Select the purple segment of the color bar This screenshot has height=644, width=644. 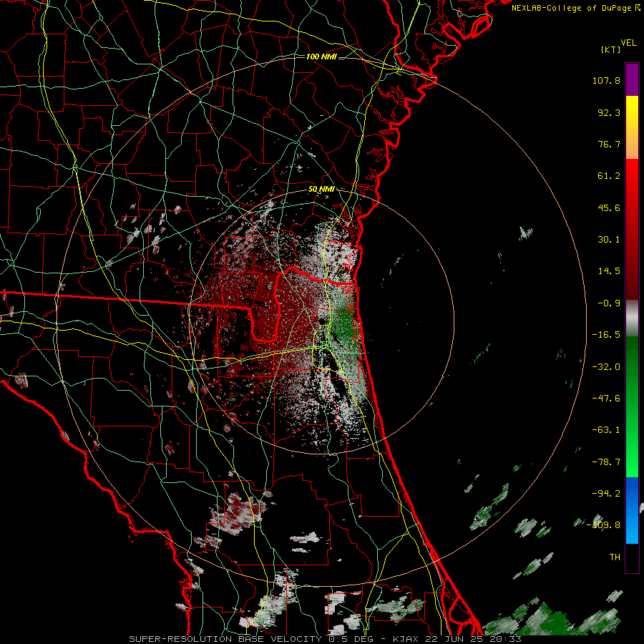click(632, 79)
